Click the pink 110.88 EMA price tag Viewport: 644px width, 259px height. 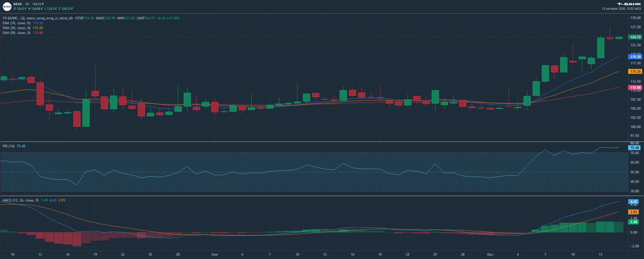pos(635,87)
